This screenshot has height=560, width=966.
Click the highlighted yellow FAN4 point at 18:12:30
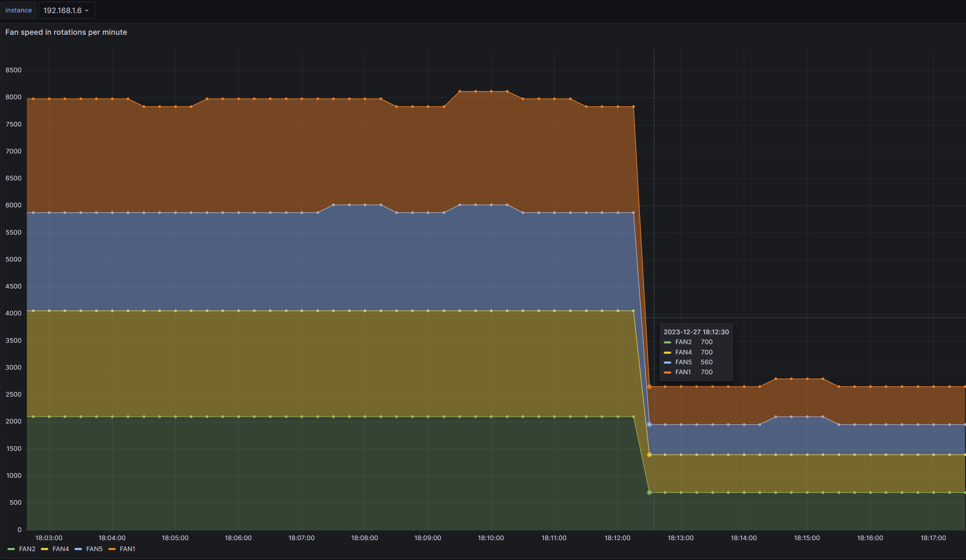point(649,455)
